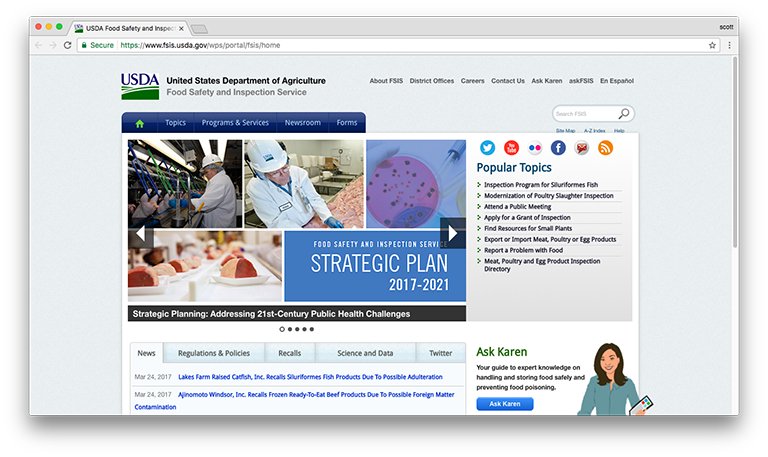Click the Ask Karen avatar illustration
This screenshot has width=768, height=457.
coord(614,380)
